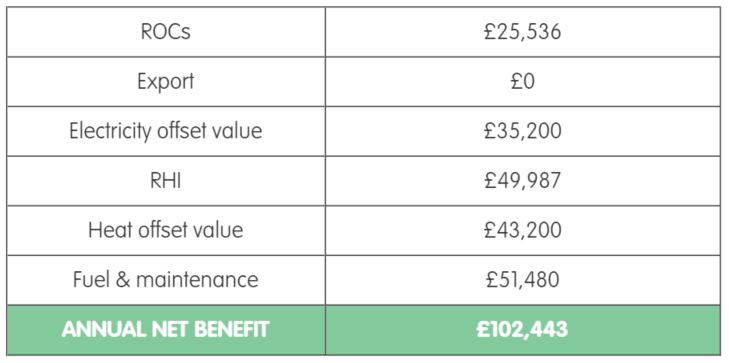Click the word Electricity in the label
729x363 pixels.
[110, 132]
